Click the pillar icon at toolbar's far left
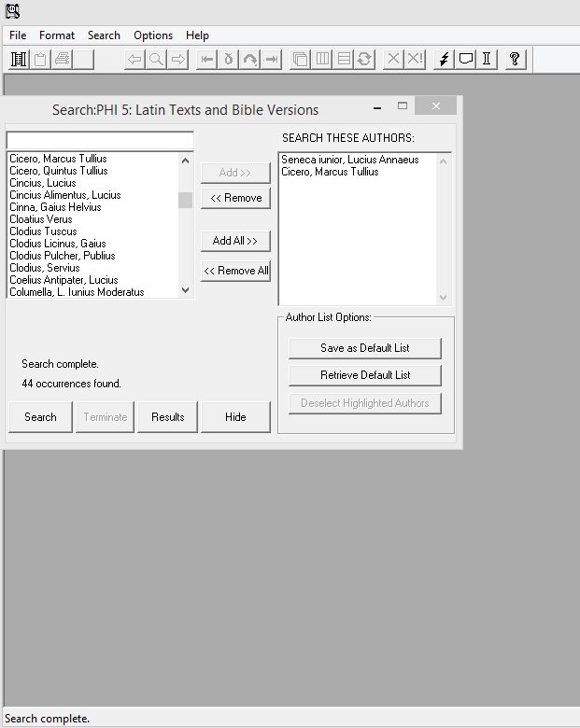The height and width of the screenshot is (728, 580). point(18,59)
